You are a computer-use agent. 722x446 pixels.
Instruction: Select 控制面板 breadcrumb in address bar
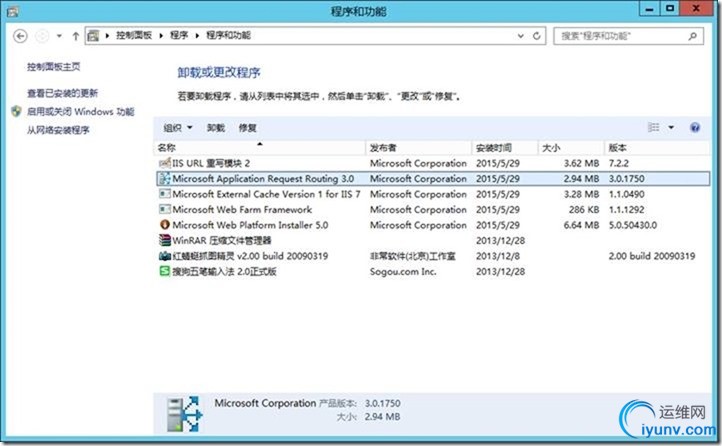tap(134, 35)
